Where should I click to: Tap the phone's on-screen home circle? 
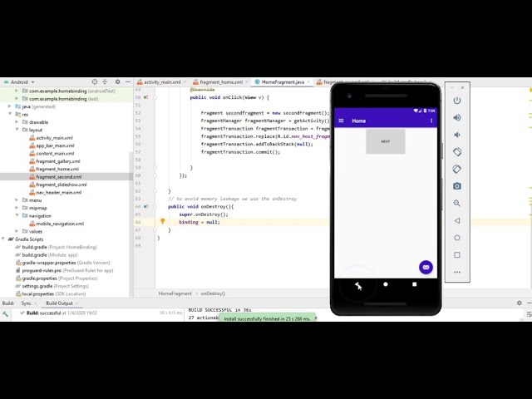(x=386, y=284)
